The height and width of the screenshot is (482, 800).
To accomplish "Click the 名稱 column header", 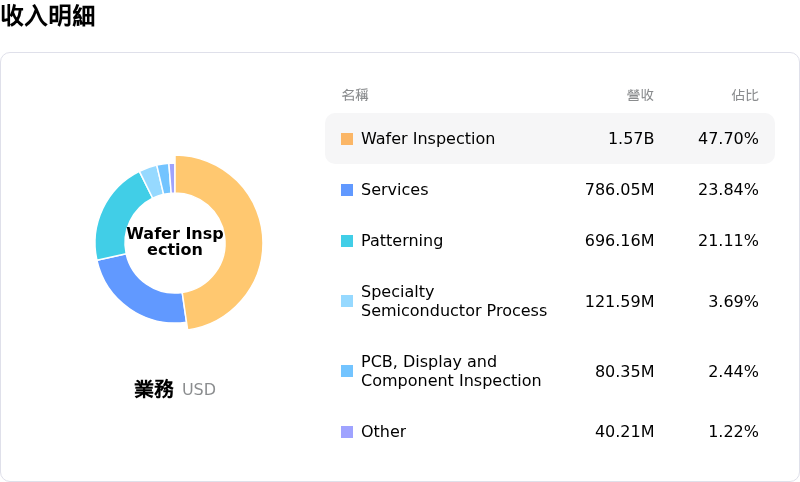I will point(355,95).
